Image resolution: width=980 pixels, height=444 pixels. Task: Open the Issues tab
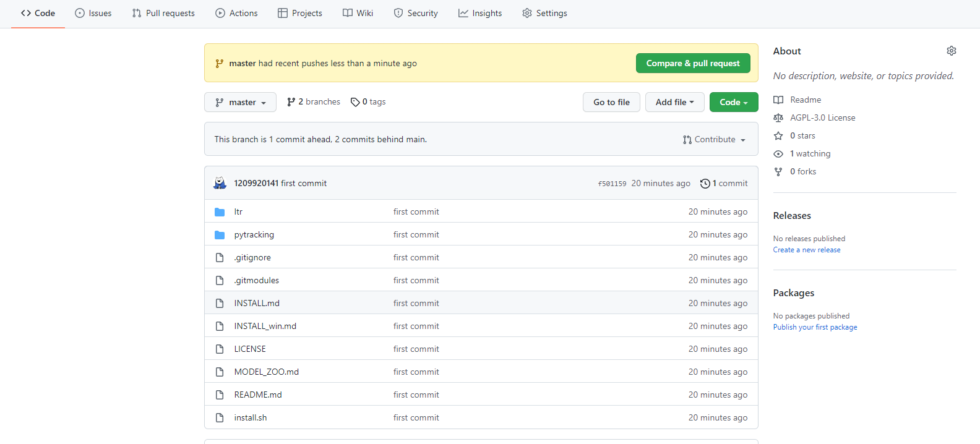tap(93, 13)
